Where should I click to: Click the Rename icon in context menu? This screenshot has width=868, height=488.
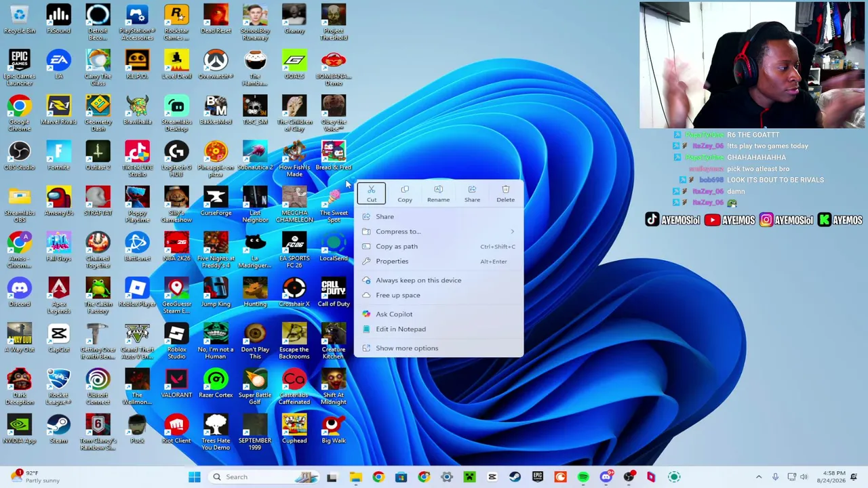click(x=438, y=193)
